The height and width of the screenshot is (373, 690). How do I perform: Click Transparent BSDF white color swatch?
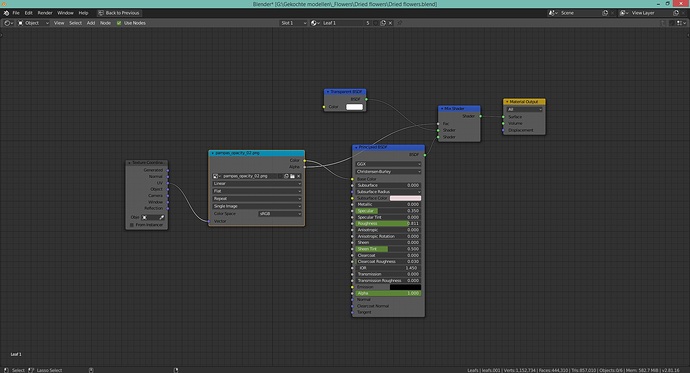pos(354,107)
